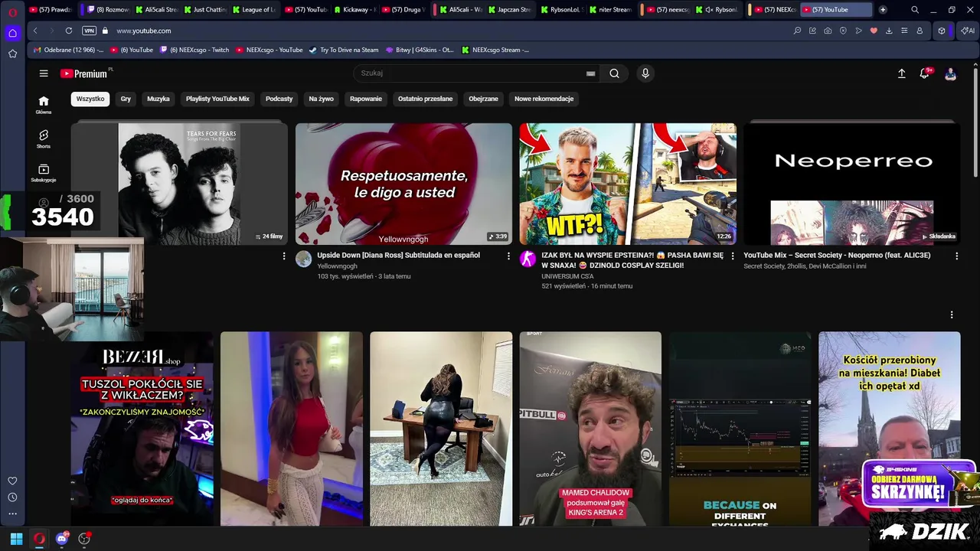Select the Muzyka filter chip
980x551 pixels.
[158, 99]
